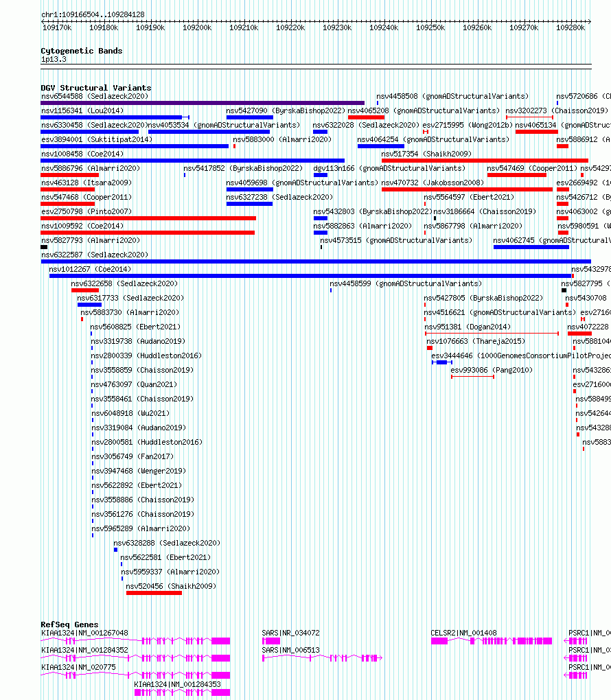Open nsv4053534 gnomADStructuralVariants entry
This screenshot has height=700, width=611.
(x=224, y=125)
